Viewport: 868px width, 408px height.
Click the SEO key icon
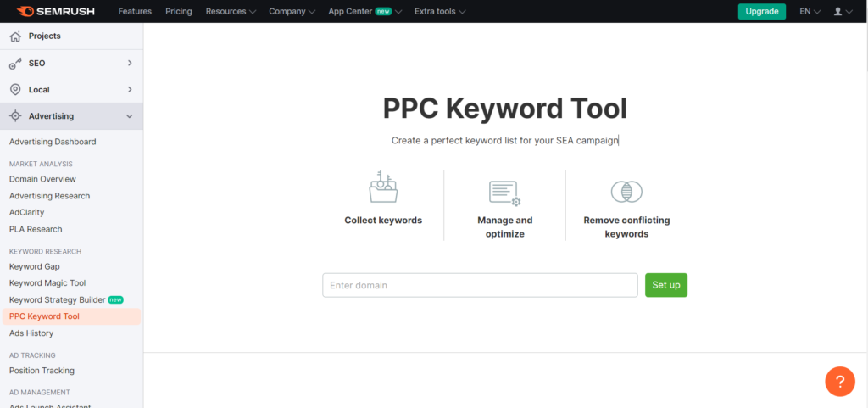tap(15, 63)
